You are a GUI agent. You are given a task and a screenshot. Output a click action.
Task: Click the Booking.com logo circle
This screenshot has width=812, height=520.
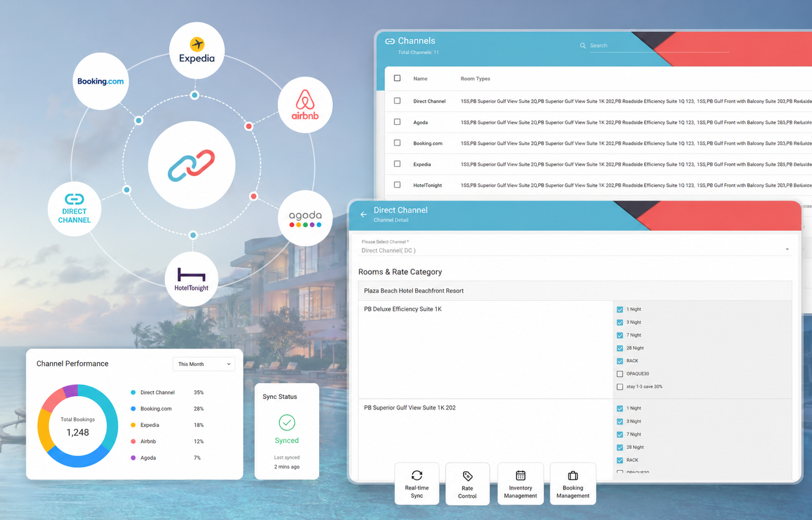[101, 81]
